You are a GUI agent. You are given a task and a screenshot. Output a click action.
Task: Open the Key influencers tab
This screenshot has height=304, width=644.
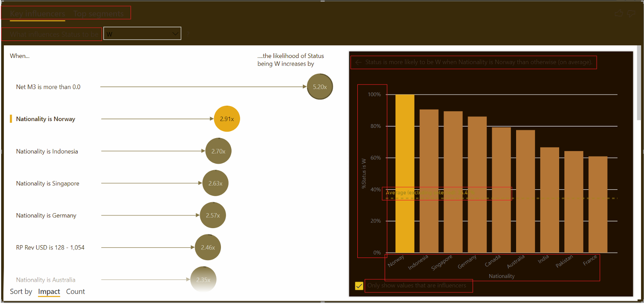point(38,14)
